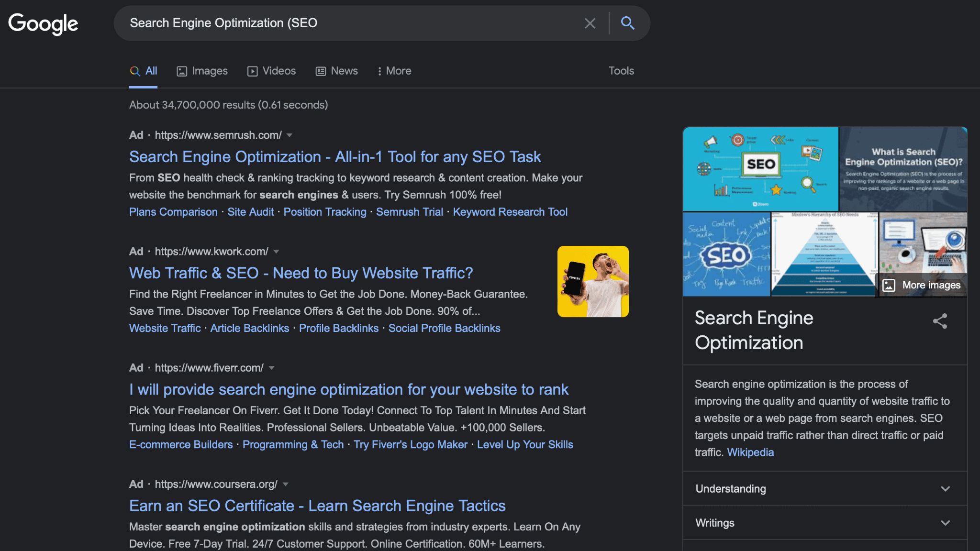Expand the Understanding section
This screenshot has width=980, height=551.
(x=945, y=489)
